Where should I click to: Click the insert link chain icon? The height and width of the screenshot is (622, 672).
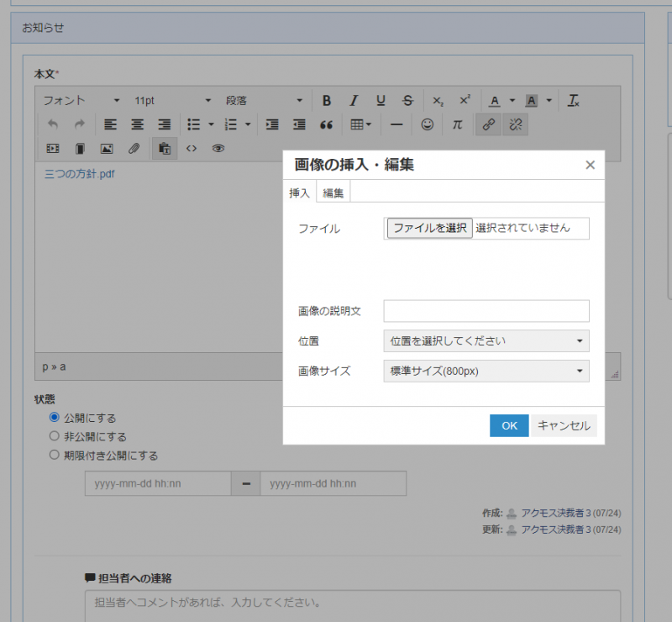coord(488,124)
